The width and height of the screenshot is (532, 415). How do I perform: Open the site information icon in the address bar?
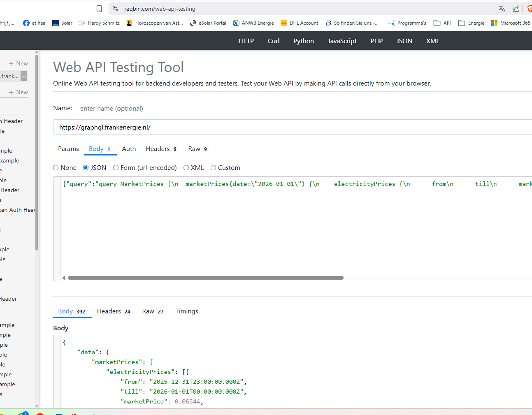pyautogui.click(x=115, y=9)
